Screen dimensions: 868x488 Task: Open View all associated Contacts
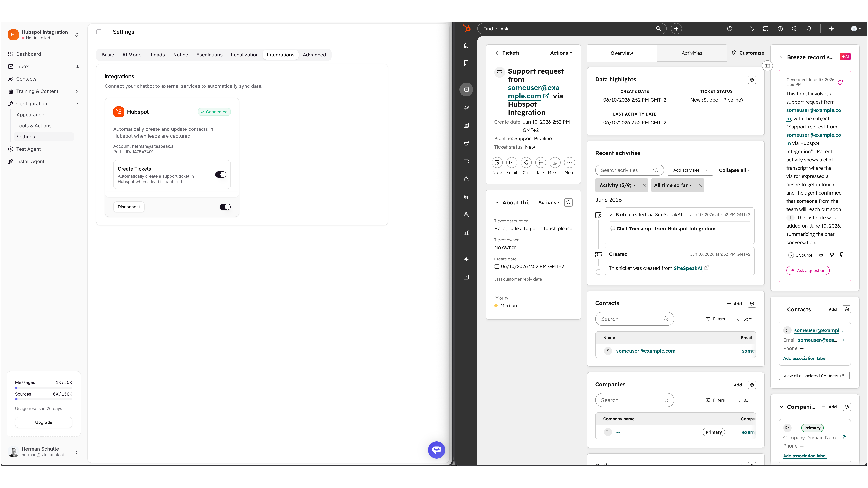tap(814, 376)
